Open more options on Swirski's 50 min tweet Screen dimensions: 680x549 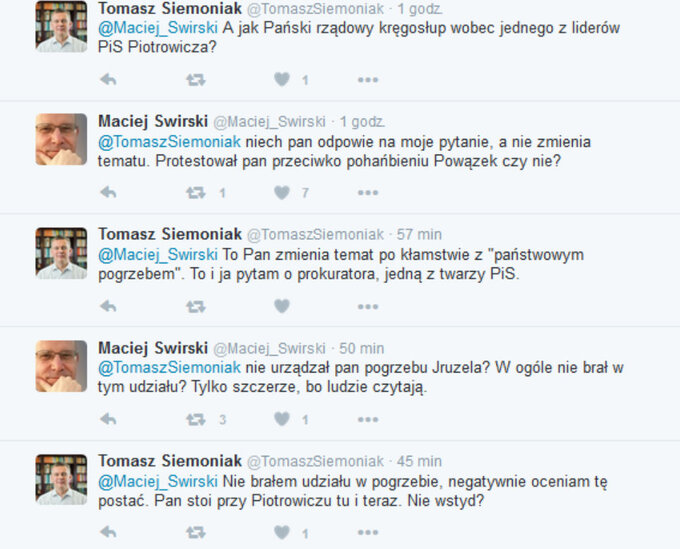coord(368,419)
